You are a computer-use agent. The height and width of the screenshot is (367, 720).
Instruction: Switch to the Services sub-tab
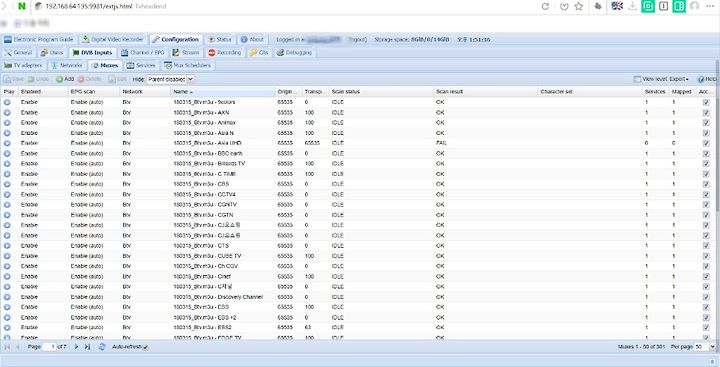click(x=141, y=65)
